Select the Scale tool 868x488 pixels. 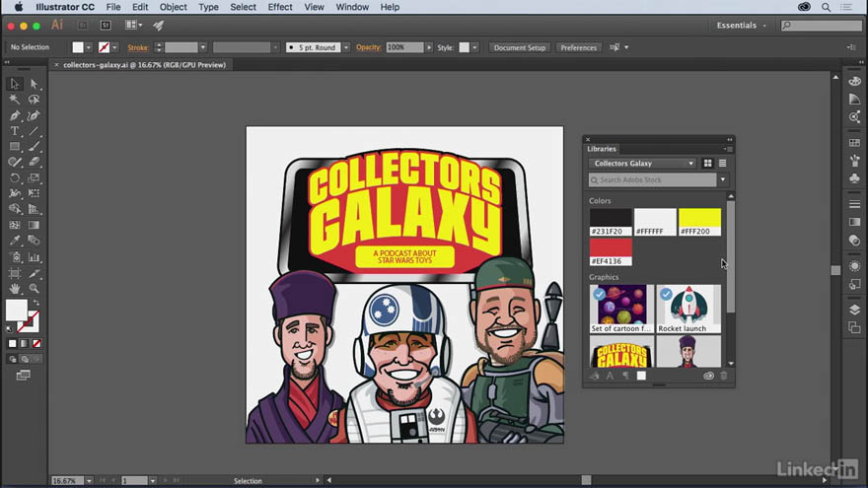(x=34, y=178)
